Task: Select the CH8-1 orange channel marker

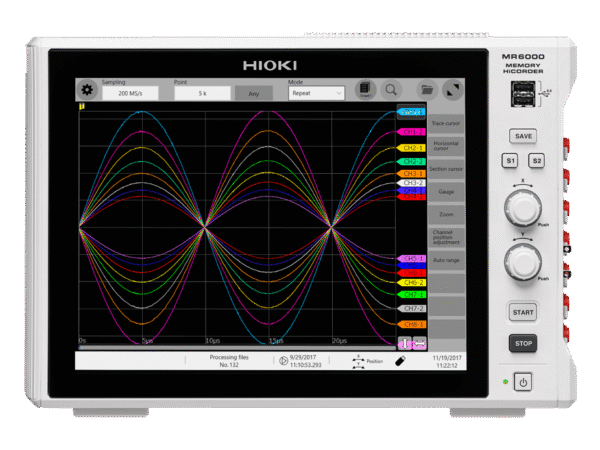Action: (411, 324)
